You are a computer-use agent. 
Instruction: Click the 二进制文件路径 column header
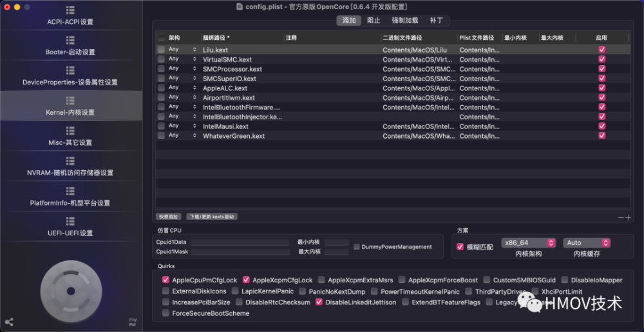coord(419,38)
